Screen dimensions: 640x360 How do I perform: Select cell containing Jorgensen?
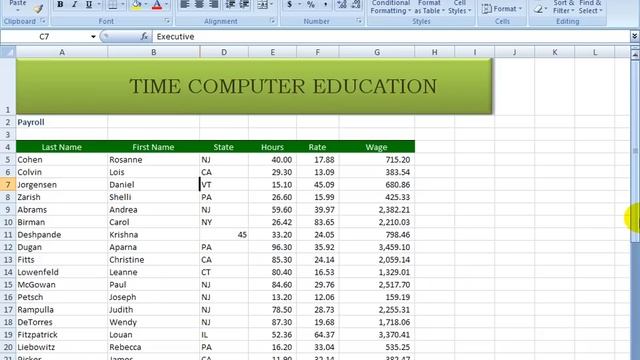[62, 184]
